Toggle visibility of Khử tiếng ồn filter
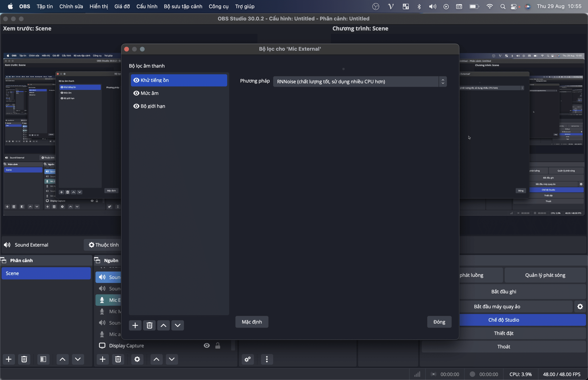 pos(136,80)
